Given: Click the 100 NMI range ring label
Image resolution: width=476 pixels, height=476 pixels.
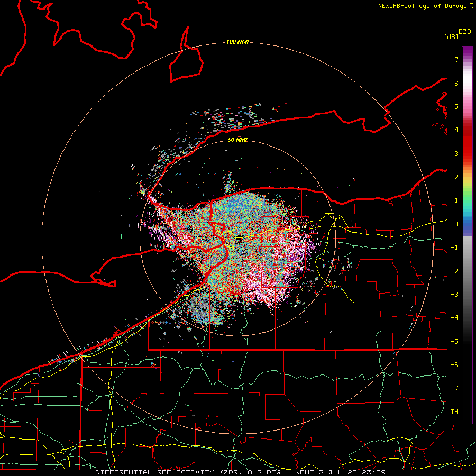Looking at the screenshot, I should tap(237, 42).
